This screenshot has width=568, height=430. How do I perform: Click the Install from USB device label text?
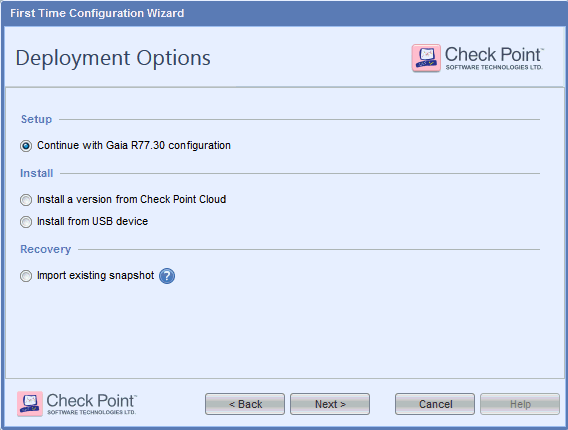click(x=92, y=221)
